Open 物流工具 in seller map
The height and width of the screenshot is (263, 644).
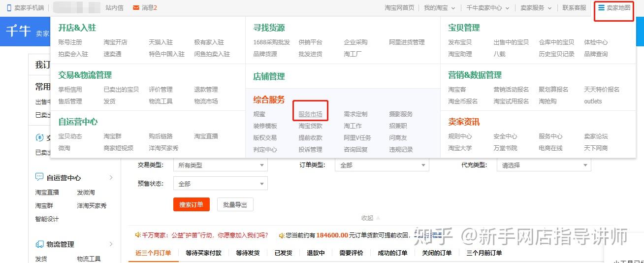coord(161,101)
